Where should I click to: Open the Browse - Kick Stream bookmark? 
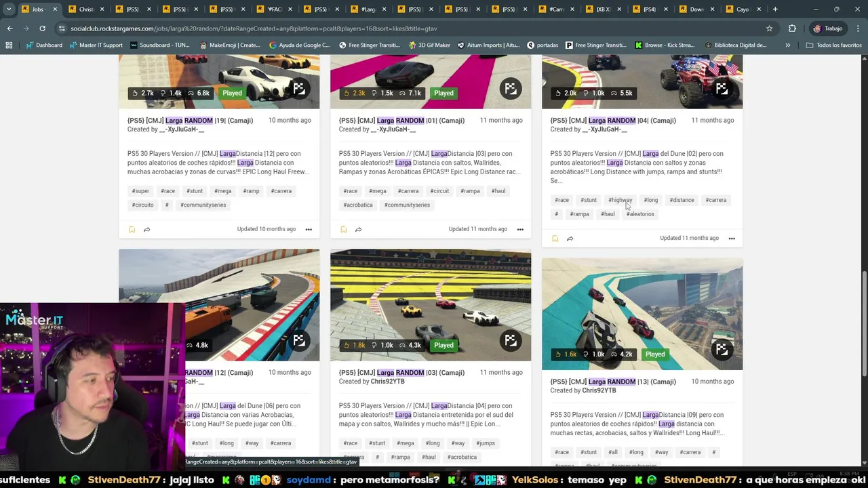pyautogui.click(x=665, y=45)
